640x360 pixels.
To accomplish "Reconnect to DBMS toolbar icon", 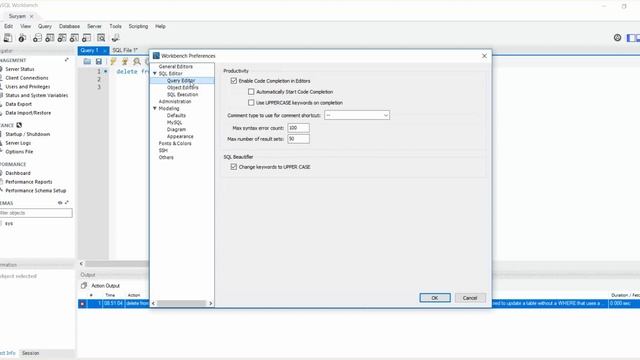I will (116, 38).
